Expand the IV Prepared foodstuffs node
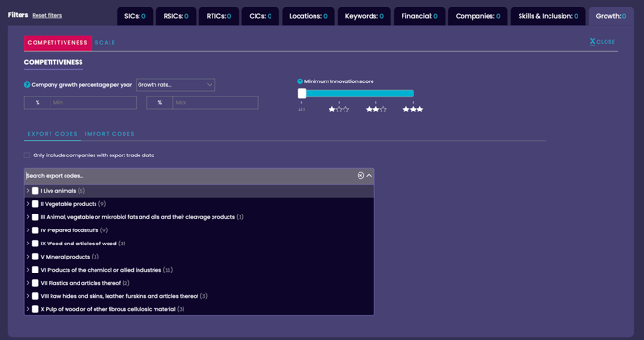Viewport: 644px width, 340px height. (28, 230)
